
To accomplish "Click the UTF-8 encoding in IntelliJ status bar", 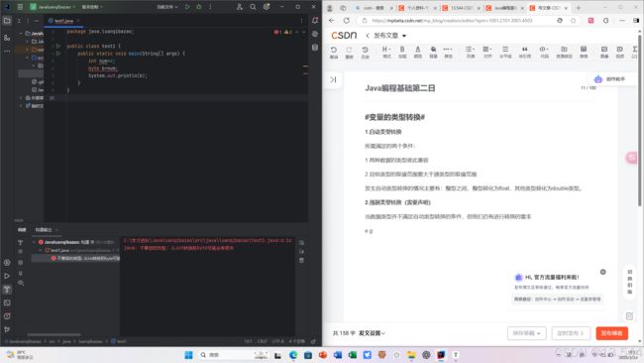I will pyautogui.click(x=278, y=341).
